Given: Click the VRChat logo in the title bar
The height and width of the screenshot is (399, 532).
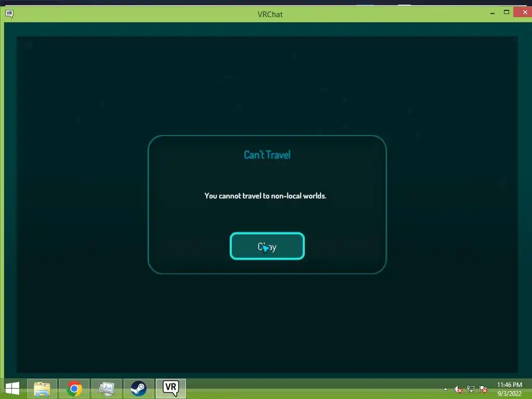Looking at the screenshot, I should (x=9, y=14).
